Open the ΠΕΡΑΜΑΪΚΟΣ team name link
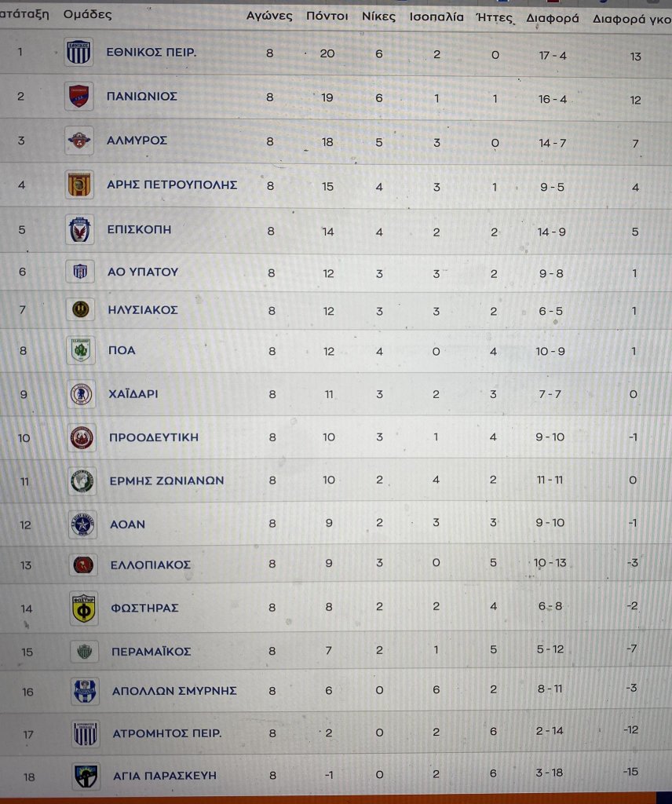 (151, 652)
